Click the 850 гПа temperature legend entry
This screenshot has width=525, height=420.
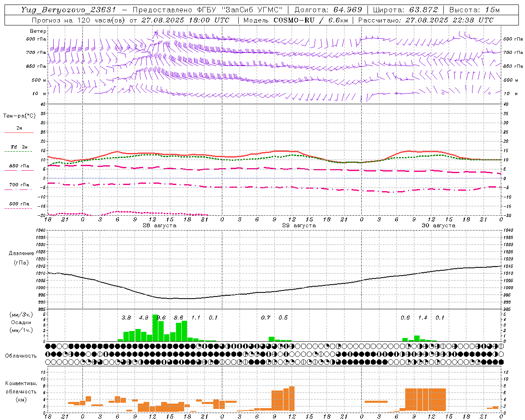[x=19, y=166]
